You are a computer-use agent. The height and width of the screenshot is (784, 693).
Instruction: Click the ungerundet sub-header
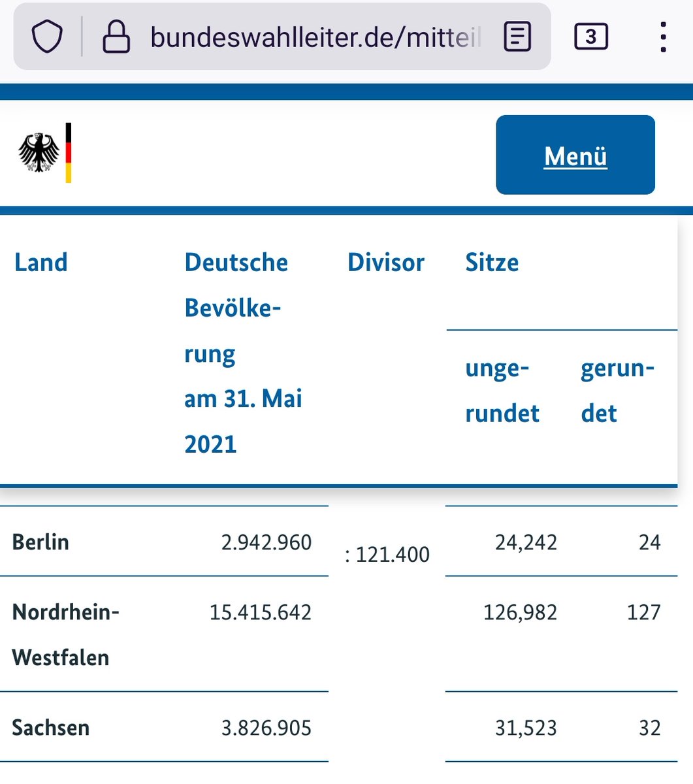click(x=502, y=391)
